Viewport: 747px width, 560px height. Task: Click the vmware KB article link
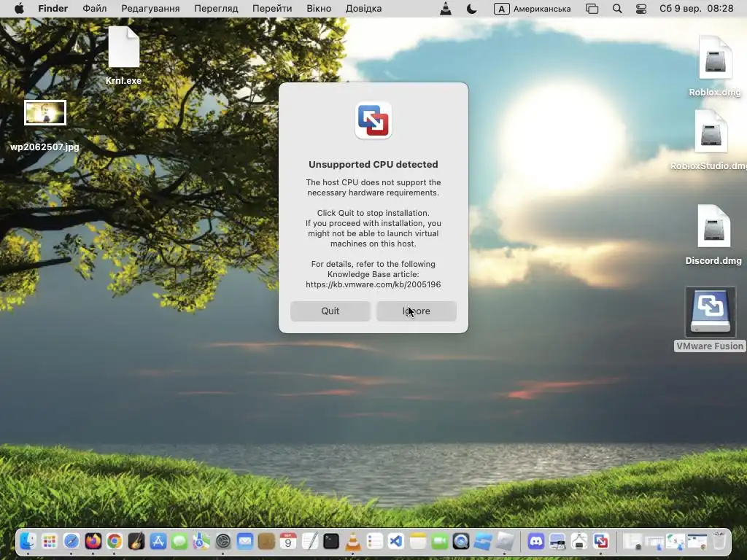click(373, 284)
